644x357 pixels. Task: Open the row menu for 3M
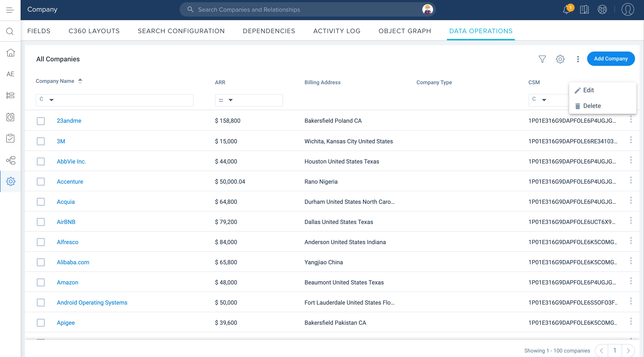pos(631,140)
